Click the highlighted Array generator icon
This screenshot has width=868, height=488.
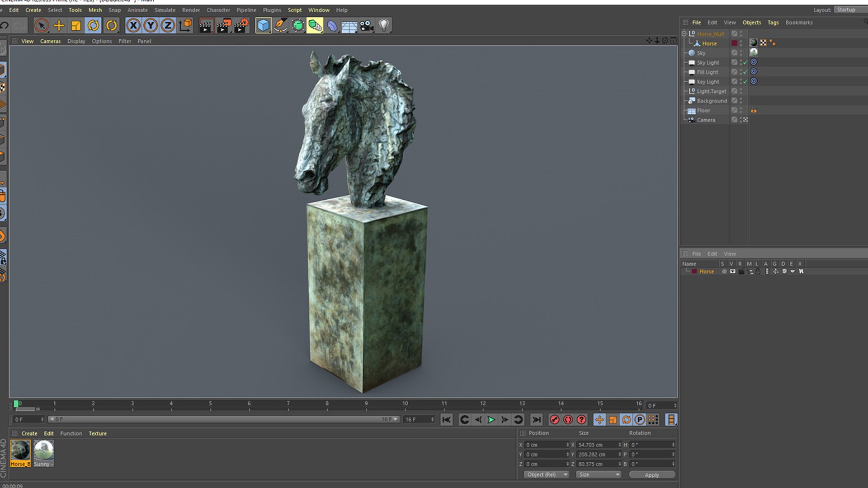pyautogui.click(x=315, y=26)
